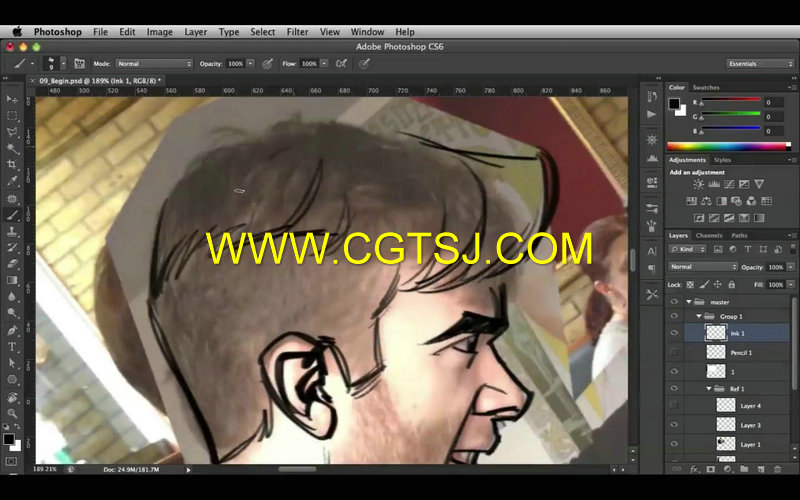Switch to the Paths tab
Viewport: 800px width, 500px height.
tap(739, 235)
